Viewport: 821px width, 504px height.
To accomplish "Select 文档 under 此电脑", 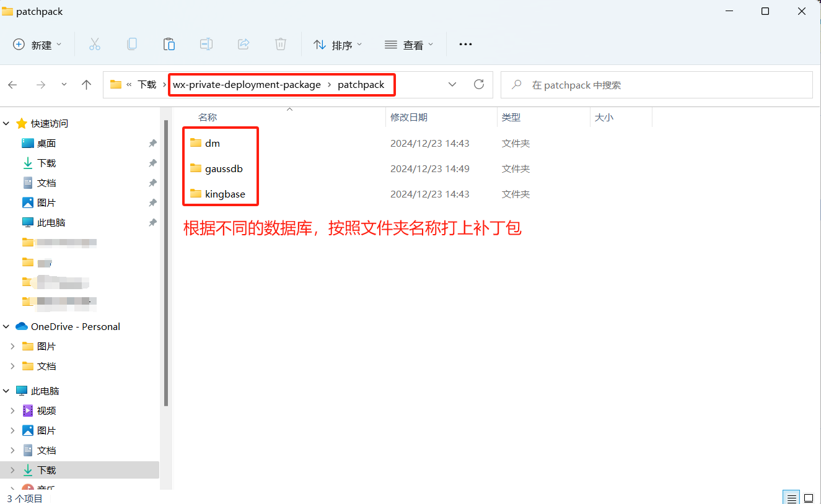I will click(x=46, y=450).
